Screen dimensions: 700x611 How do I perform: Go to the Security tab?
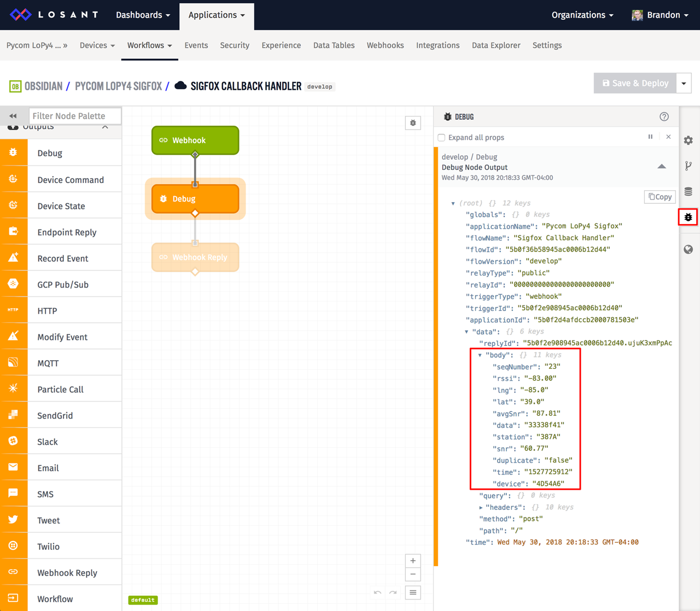tap(235, 45)
